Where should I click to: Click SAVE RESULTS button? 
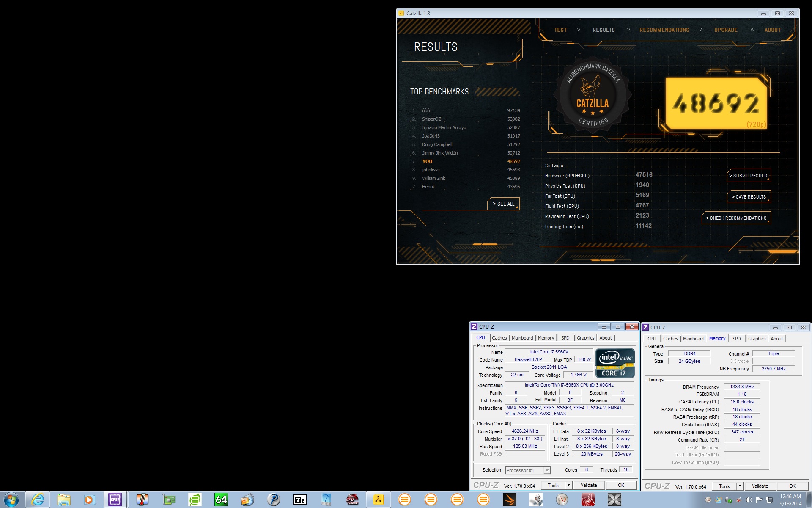coord(749,197)
